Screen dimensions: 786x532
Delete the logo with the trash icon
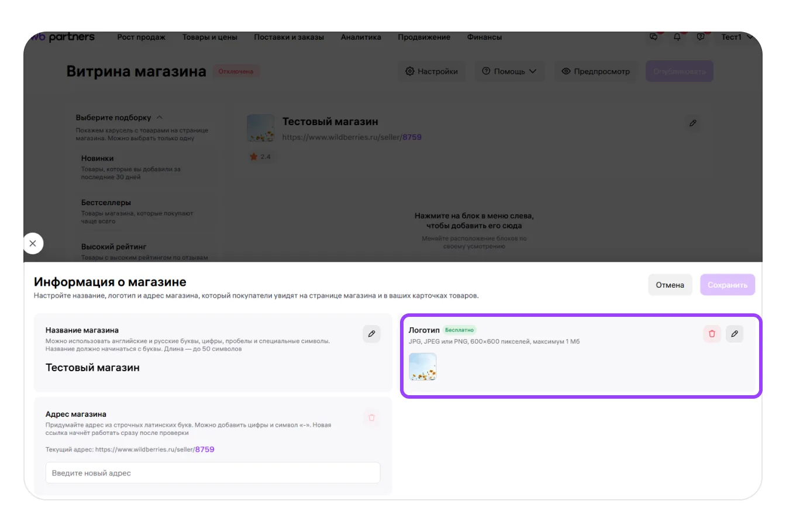pos(712,334)
